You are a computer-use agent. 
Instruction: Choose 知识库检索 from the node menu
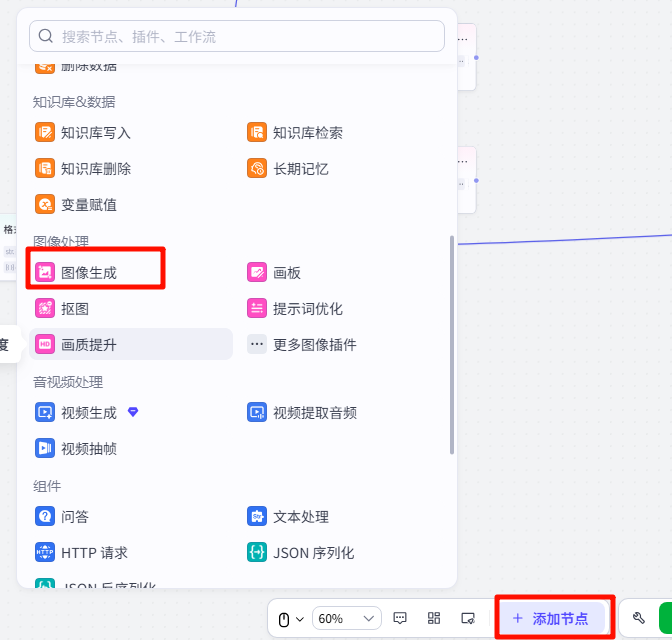click(x=307, y=132)
